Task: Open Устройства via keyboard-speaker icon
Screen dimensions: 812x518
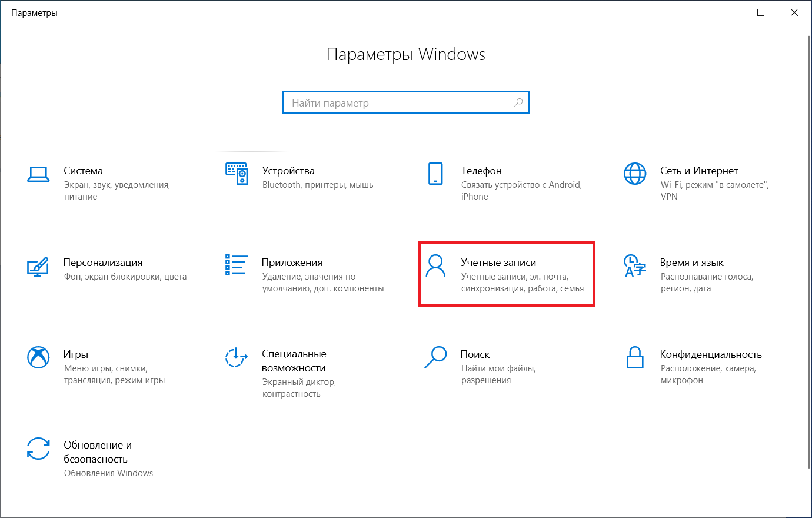Action: point(237,174)
